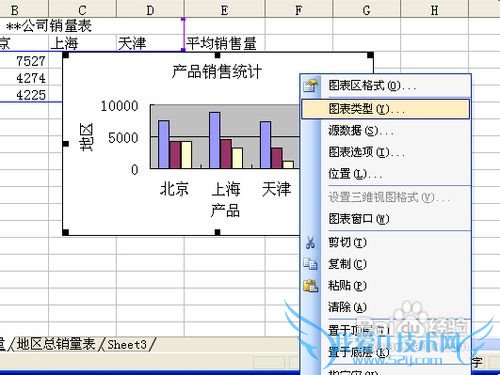
Task: Choose 粘贴 in the context menu
Action: (x=386, y=286)
